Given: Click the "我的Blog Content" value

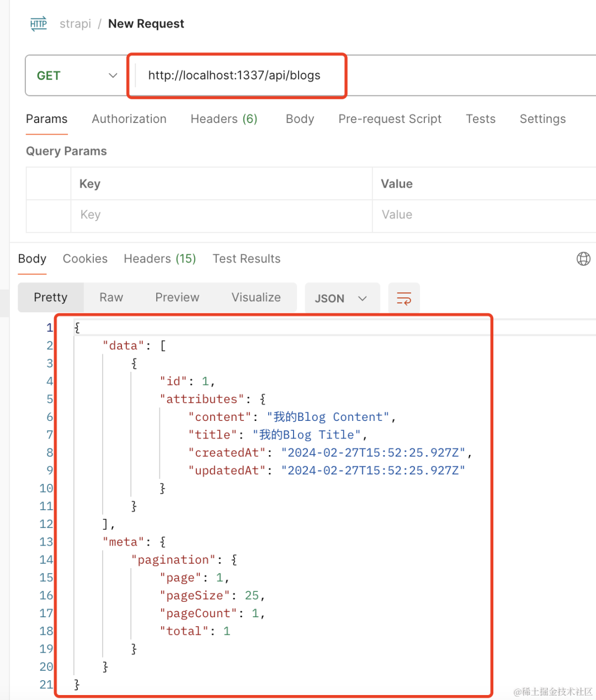Looking at the screenshot, I should (328, 417).
